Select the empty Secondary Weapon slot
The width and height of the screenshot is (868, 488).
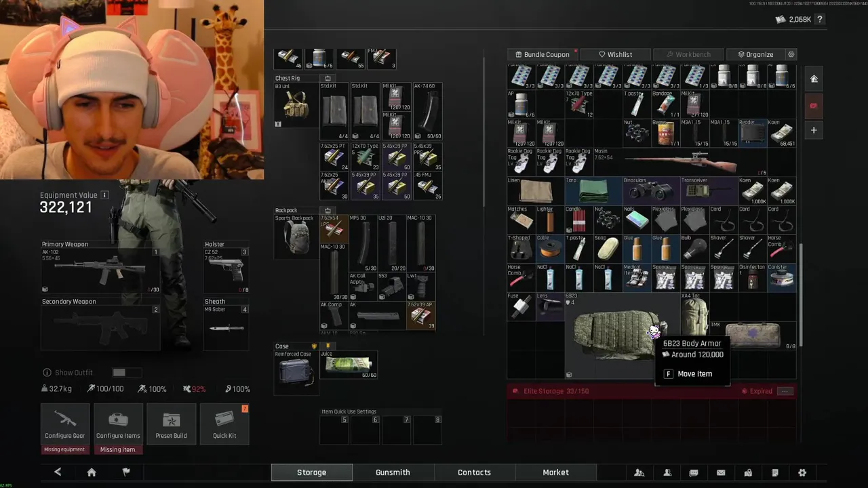(100, 328)
